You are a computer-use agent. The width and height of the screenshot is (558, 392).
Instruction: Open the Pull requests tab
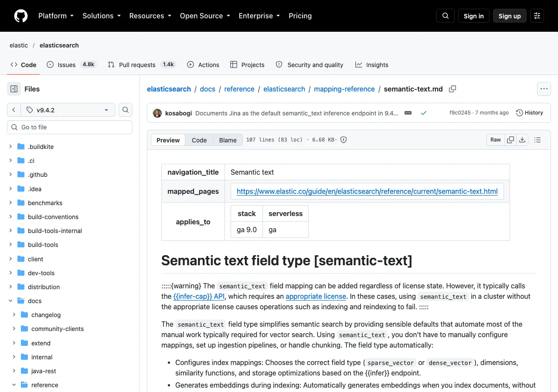(143, 64)
